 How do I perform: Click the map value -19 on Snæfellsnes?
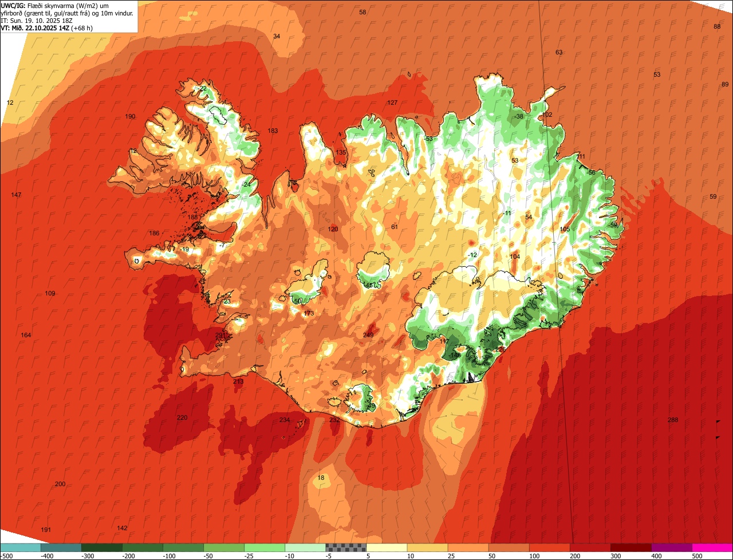point(184,249)
